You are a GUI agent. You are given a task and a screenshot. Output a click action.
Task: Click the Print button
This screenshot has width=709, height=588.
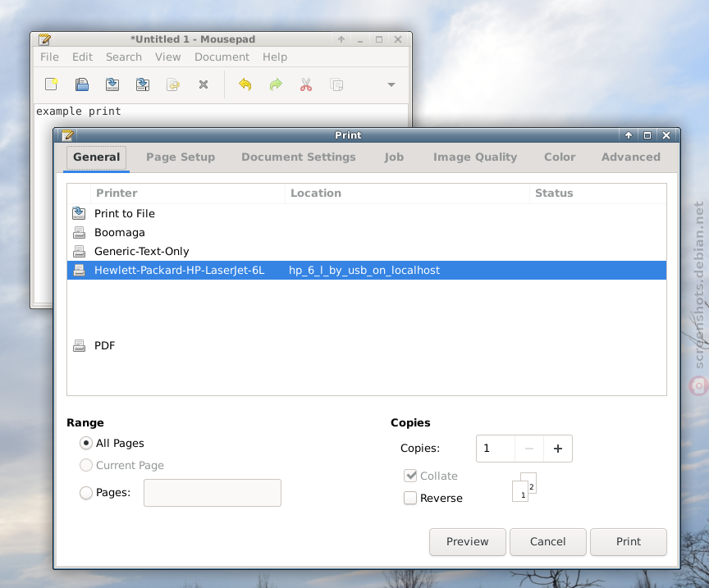[629, 542]
